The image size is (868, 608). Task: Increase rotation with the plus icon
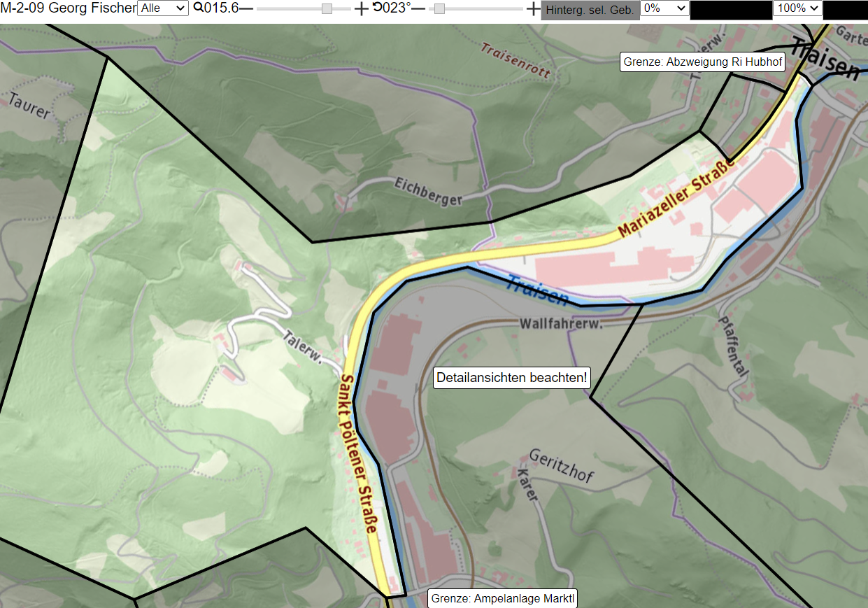[x=533, y=8]
